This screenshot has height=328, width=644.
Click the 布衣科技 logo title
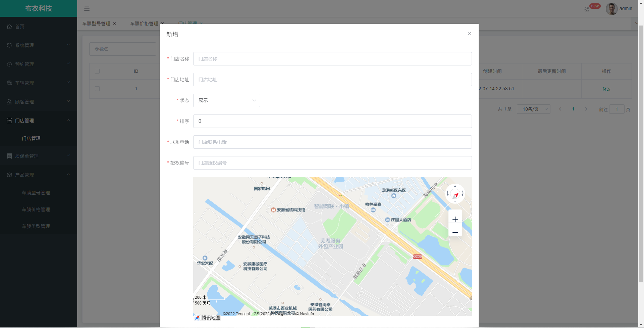[39, 8]
